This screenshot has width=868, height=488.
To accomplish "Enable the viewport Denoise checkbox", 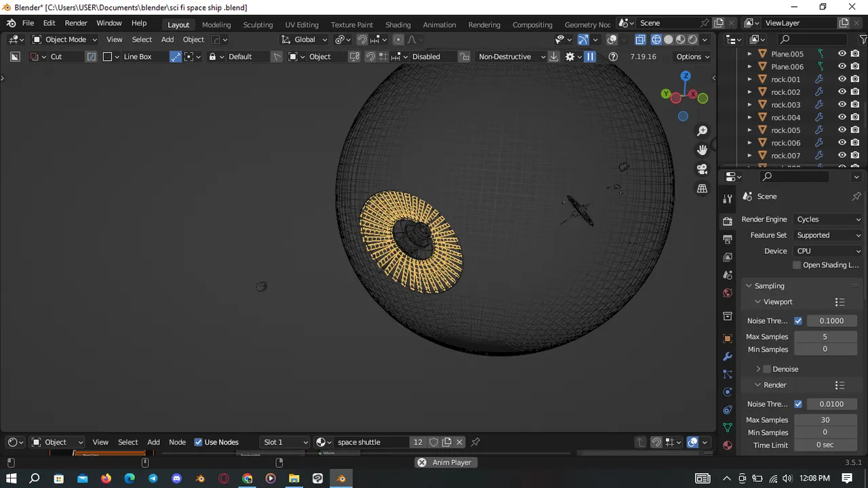I will tap(767, 369).
